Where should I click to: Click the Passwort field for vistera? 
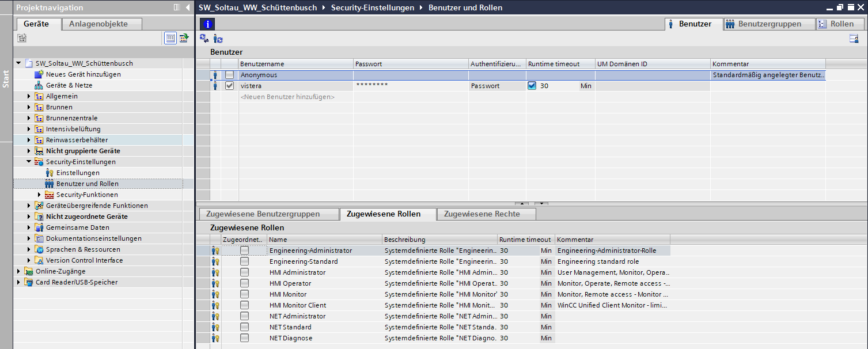pyautogui.click(x=410, y=86)
